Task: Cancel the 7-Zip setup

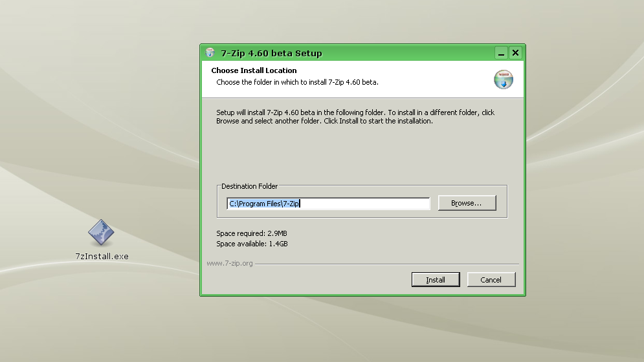Action: coord(491,279)
